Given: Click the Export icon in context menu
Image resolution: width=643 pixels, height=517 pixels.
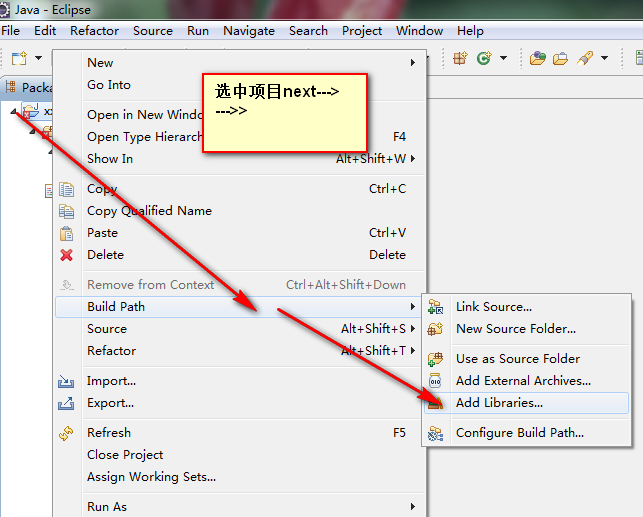Looking at the screenshot, I should (x=66, y=403).
